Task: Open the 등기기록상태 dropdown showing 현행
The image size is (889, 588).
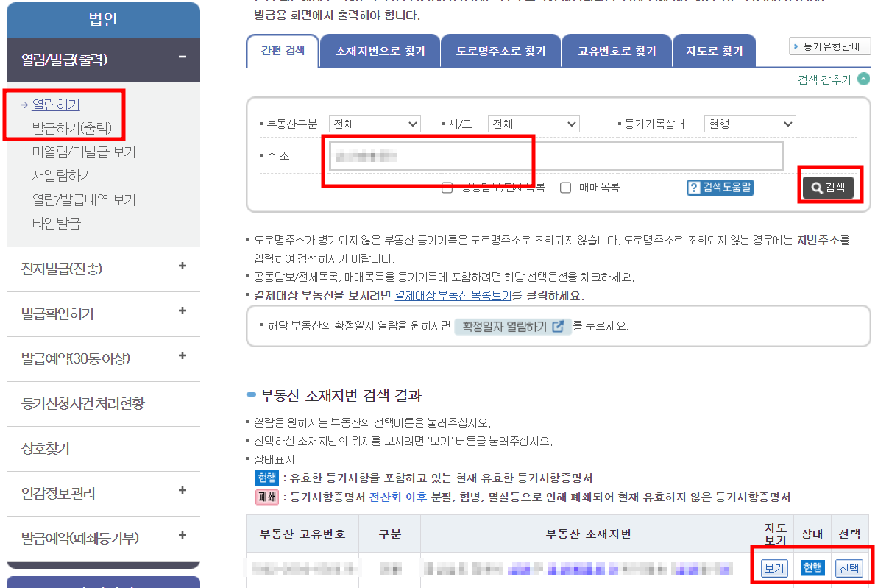Action: [749, 123]
